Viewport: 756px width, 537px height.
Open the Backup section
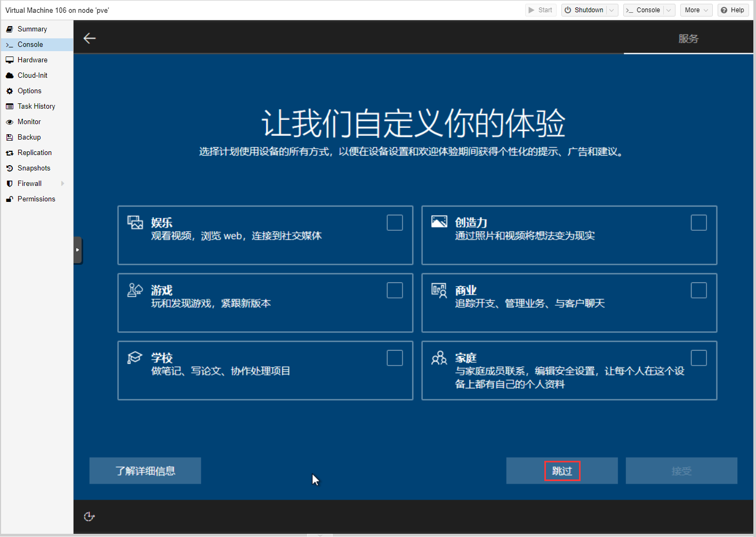[x=29, y=137]
